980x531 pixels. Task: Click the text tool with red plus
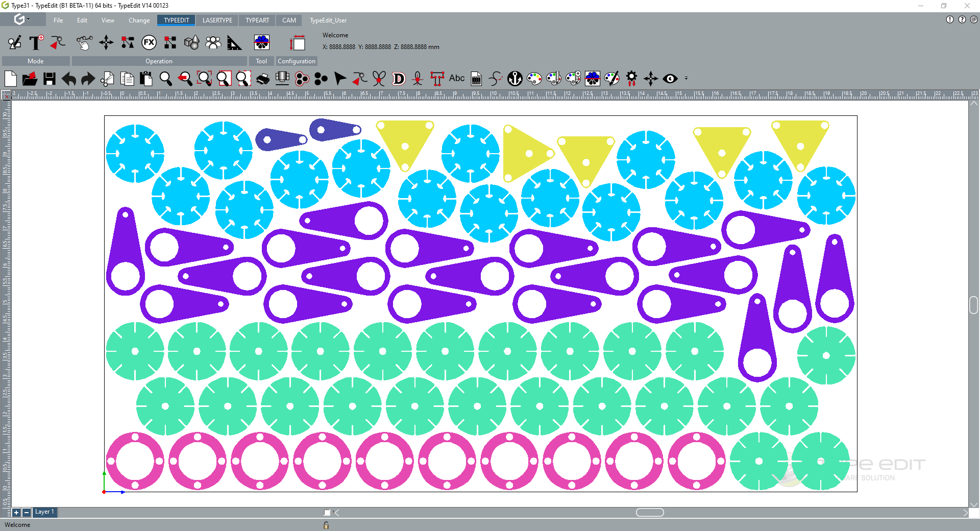pos(36,43)
